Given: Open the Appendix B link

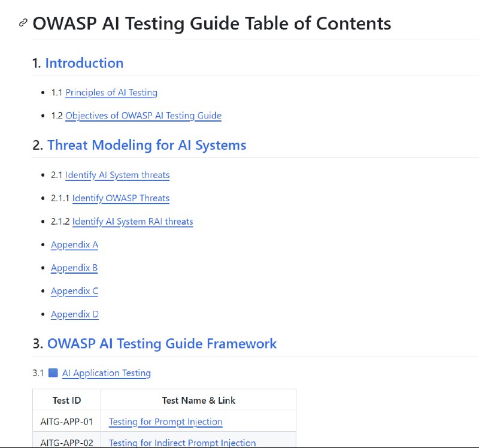Looking at the screenshot, I should coord(74,268).
